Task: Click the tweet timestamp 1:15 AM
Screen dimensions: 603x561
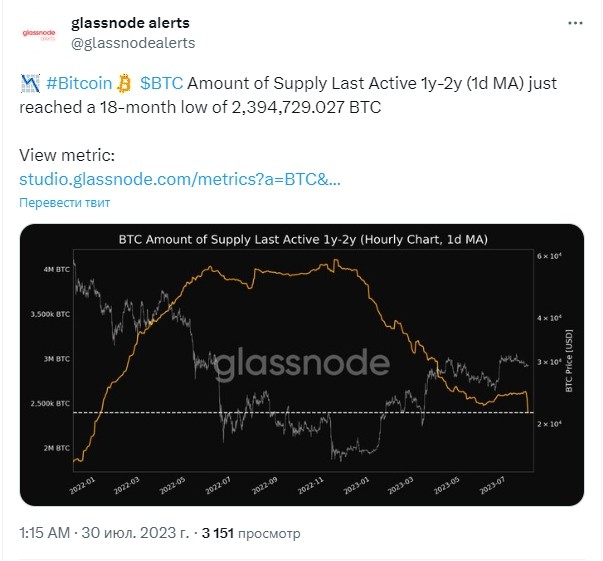Action: pos(45,533)
